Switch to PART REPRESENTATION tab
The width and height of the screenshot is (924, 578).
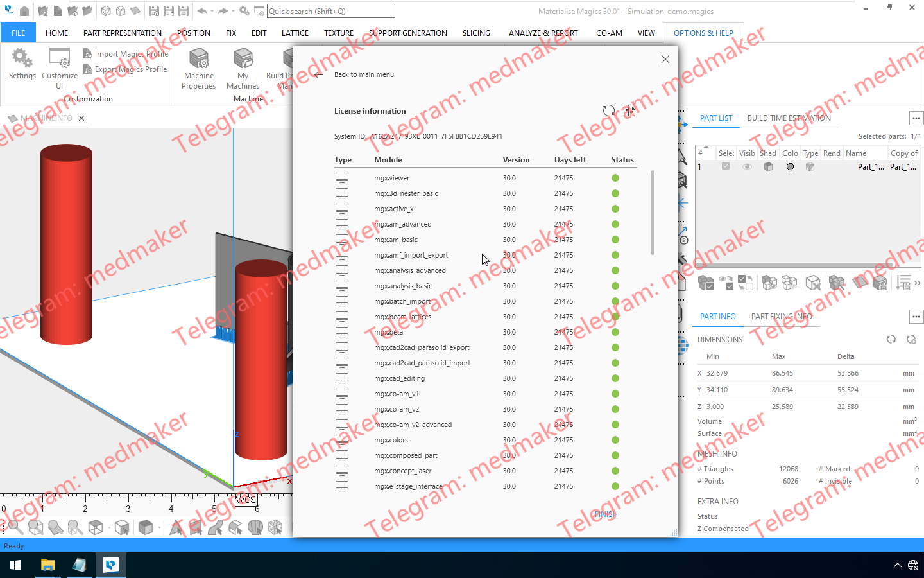123,33
